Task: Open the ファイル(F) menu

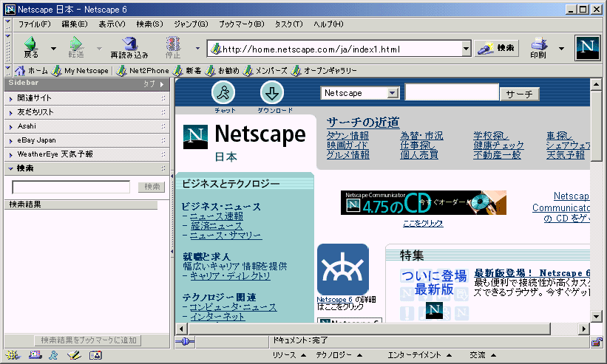Action: pyautogui.click(x=35, y=24)
